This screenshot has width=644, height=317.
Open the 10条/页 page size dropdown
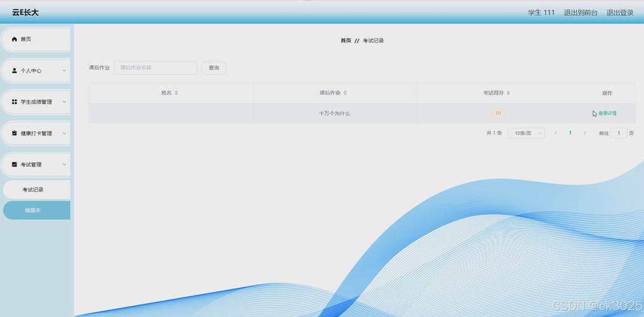click(x=526, y=133)
